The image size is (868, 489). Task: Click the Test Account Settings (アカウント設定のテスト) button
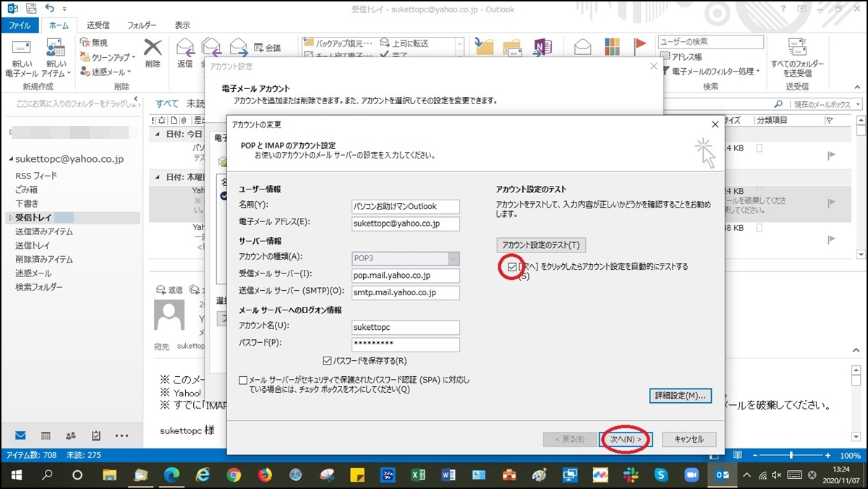pyautogui.click(x=541, y=244)
